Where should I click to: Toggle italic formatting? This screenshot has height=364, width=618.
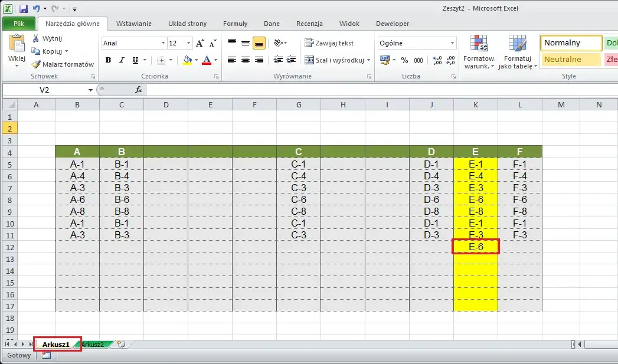(122, 60)
